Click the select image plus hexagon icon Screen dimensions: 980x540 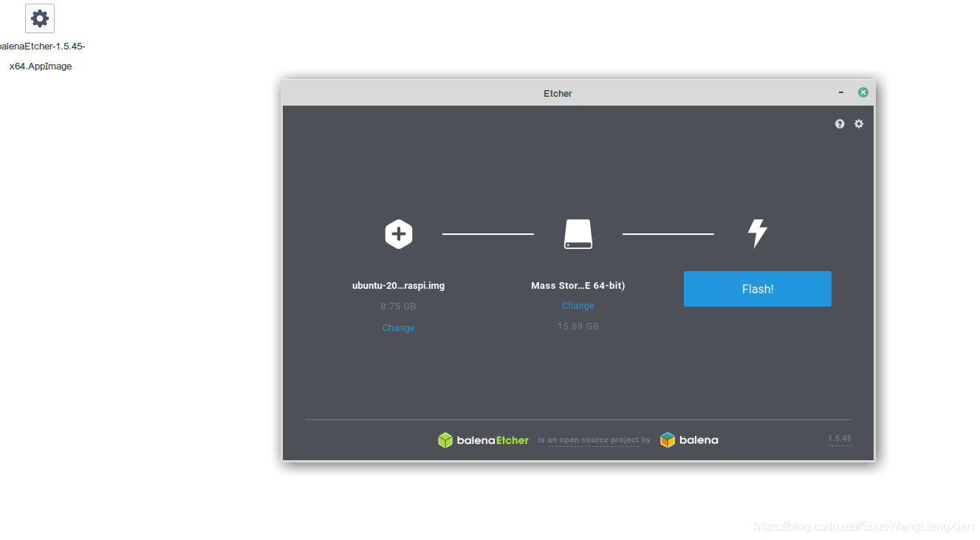pos(399,234)
